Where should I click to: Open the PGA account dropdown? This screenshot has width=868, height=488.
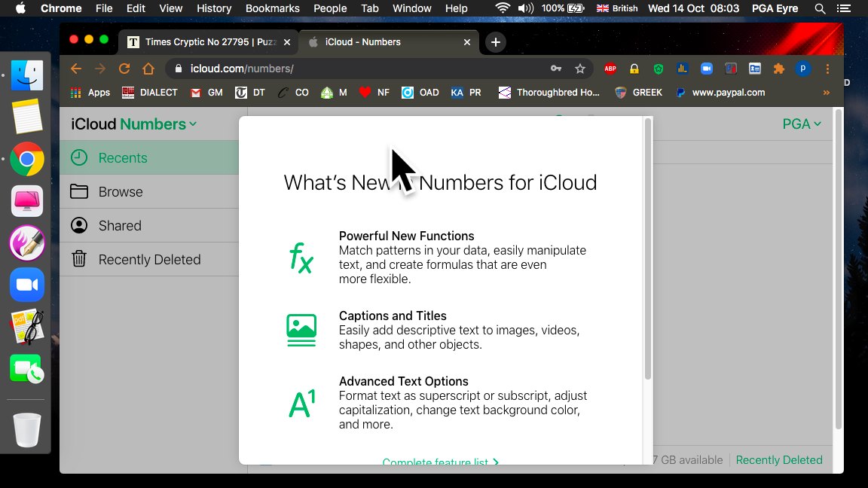click(x=801, y=124)
